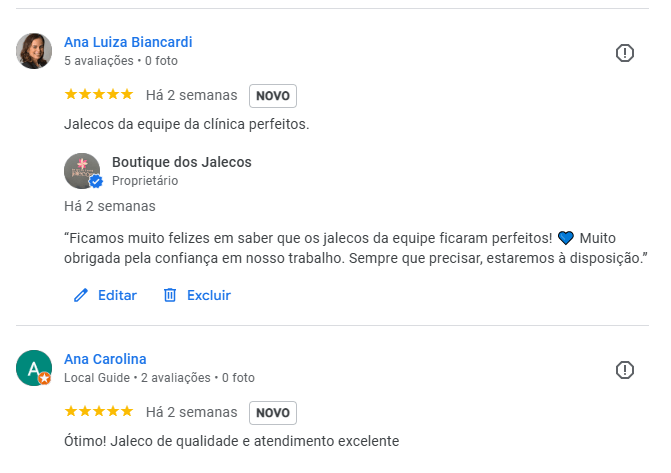Image resolution: width=671 pixels, height=473 pixels.
Task: Open Ana Luiza Biancardi's profile photo
Action: tap(34, 51)
